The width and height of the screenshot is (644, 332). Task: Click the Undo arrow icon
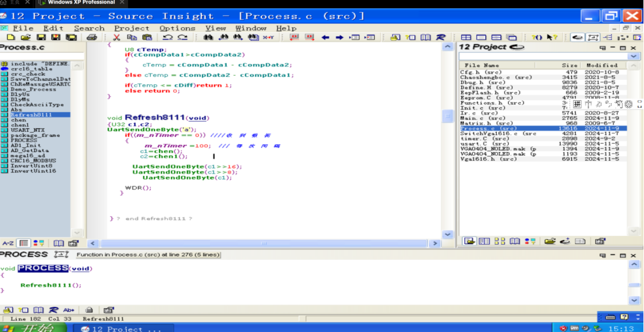(x=168, y=37)
